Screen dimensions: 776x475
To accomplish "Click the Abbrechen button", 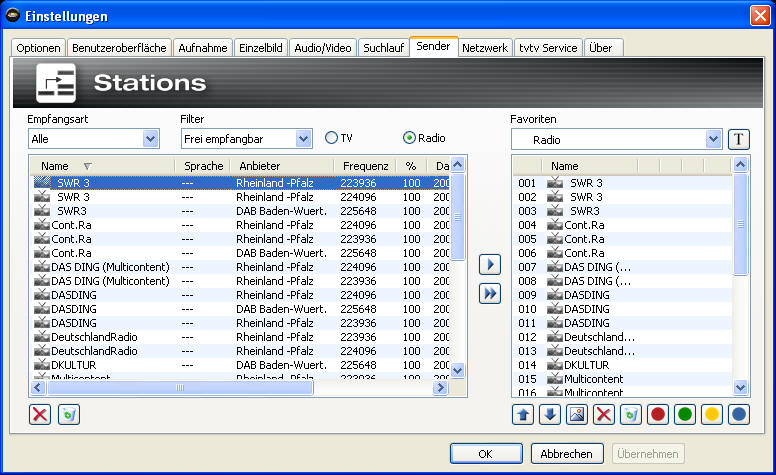I will click(567, 454).
